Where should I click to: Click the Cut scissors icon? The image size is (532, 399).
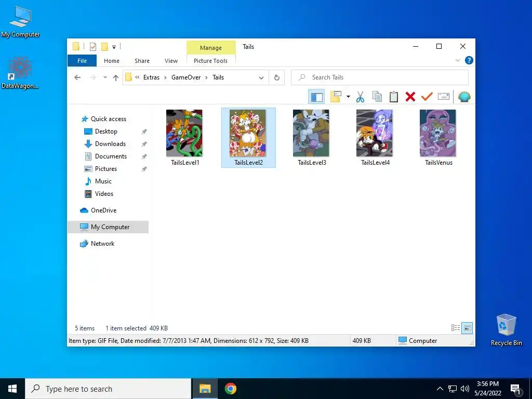(360, 97)
